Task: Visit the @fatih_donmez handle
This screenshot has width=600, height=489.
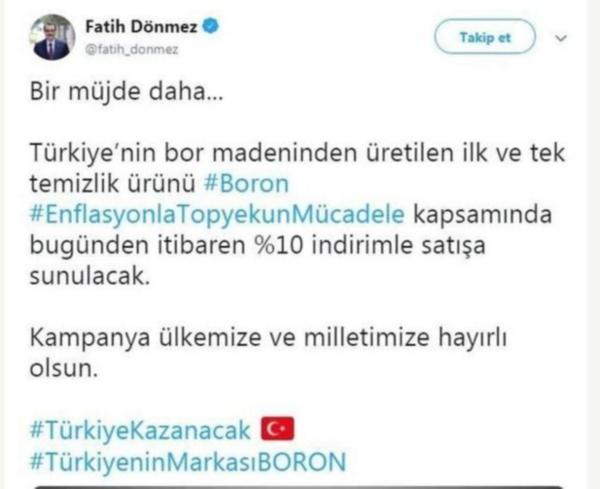Action: coord(132,50)
